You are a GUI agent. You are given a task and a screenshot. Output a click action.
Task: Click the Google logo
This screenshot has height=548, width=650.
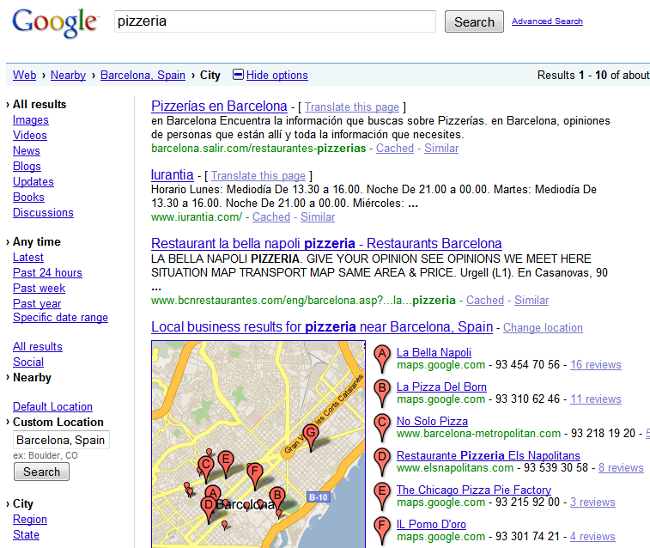pos(55,23)
